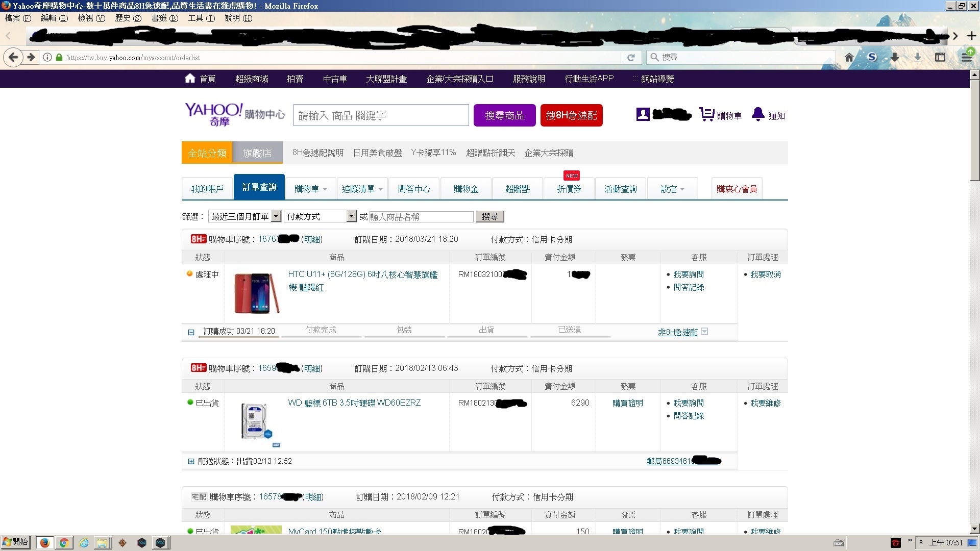Open the first Nox taskbar icon
The image size is (980, 551).
[x=142, y=543]
